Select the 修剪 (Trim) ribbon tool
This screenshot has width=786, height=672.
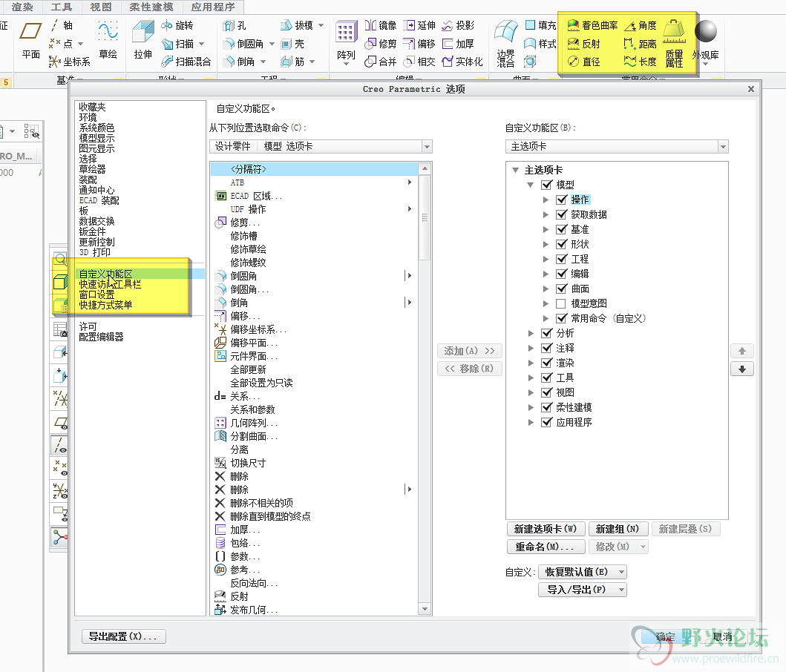coord(381,44)
